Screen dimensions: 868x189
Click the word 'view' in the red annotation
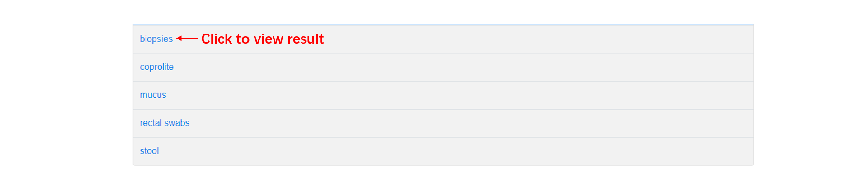pos(268,39)
